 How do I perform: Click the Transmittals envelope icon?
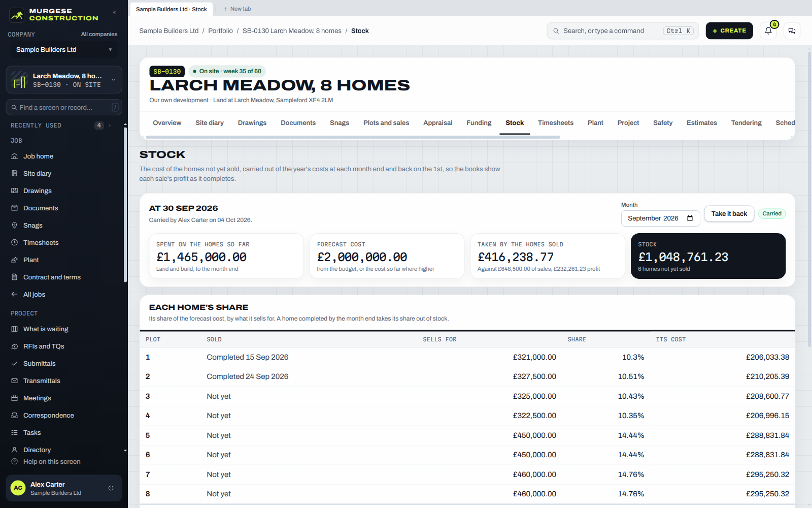(x=15, y=381)
